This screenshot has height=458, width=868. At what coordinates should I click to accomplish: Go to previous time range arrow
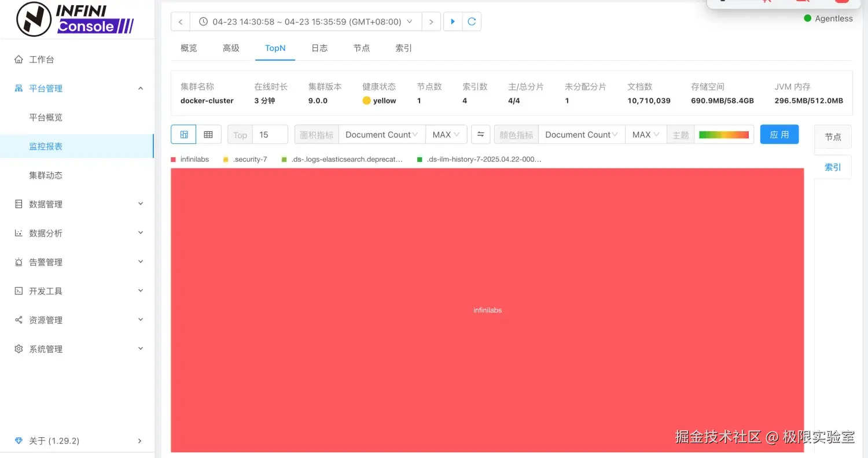click(181, 21)
